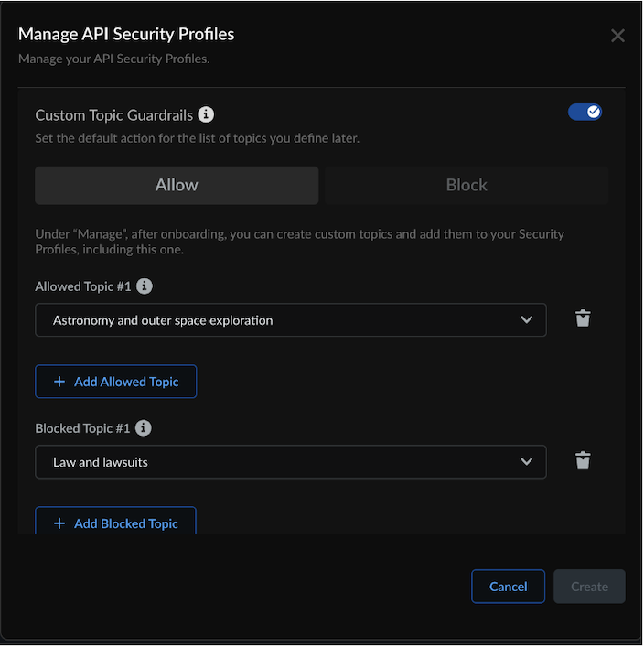644x647 pixels.
Task: Expand chevron arrow on Blocked Topic #1 field
Action: click(526, 462)
